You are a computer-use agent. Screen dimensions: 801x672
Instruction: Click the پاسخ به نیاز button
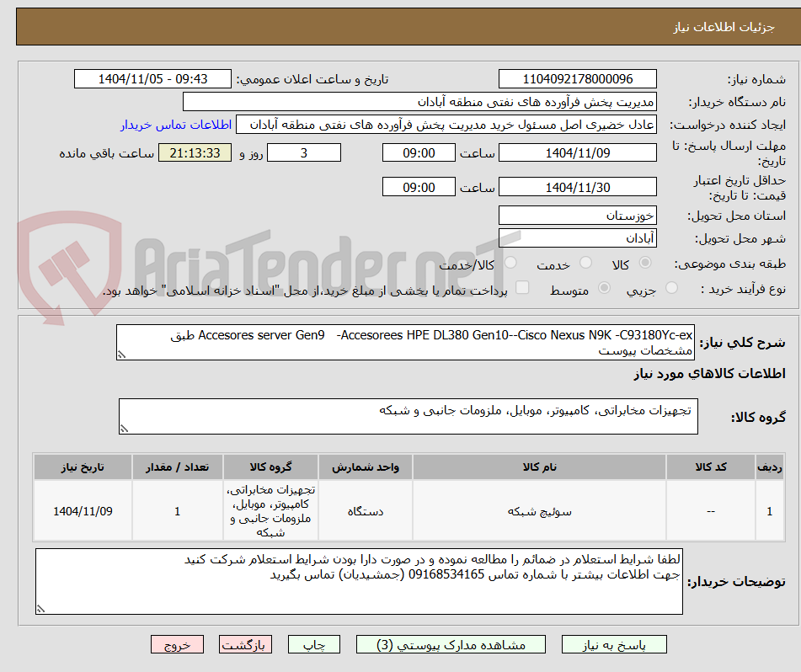pyautogui.click(x=614, y=644)
